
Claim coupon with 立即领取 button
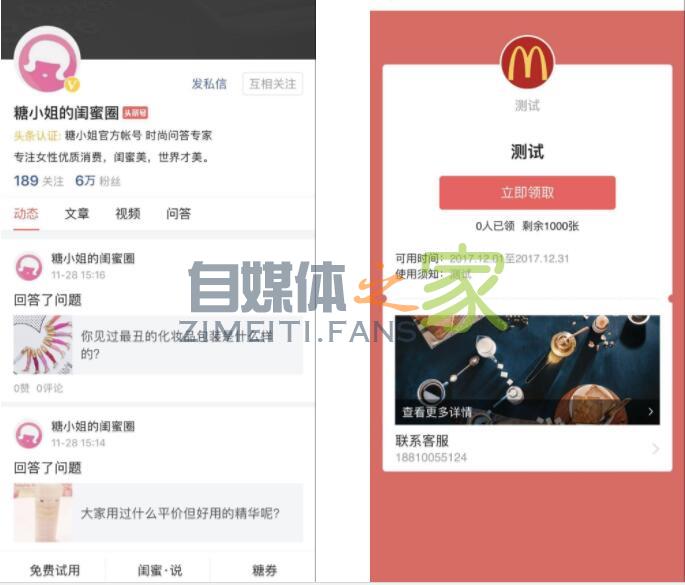[527, 193]
